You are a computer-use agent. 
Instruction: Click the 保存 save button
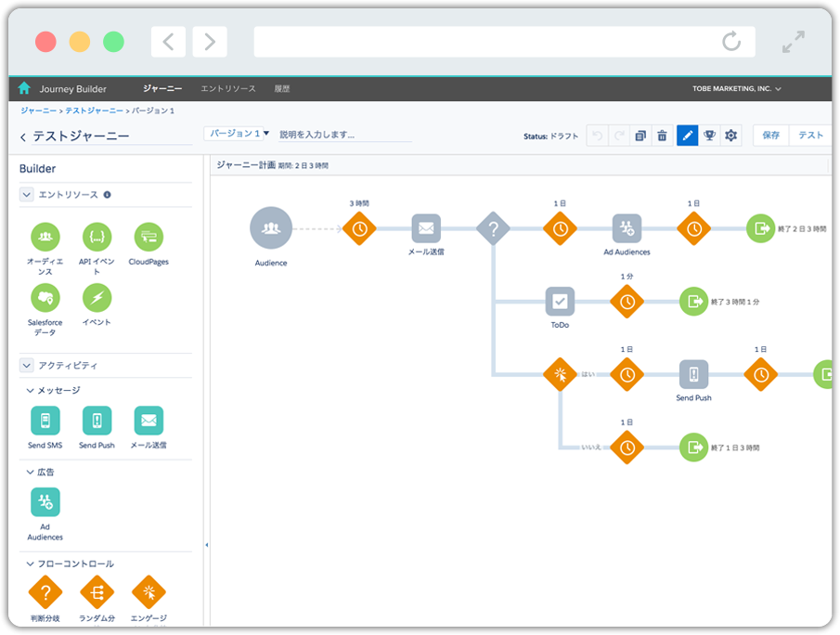pyautogui.click(x=771, y=136)
